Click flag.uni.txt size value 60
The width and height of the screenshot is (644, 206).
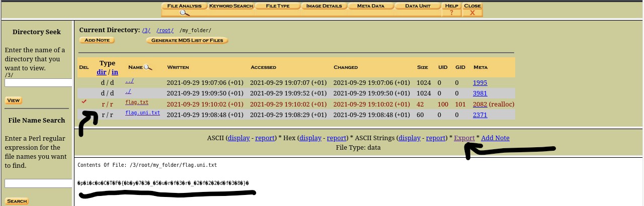click(x=420, y=115)
